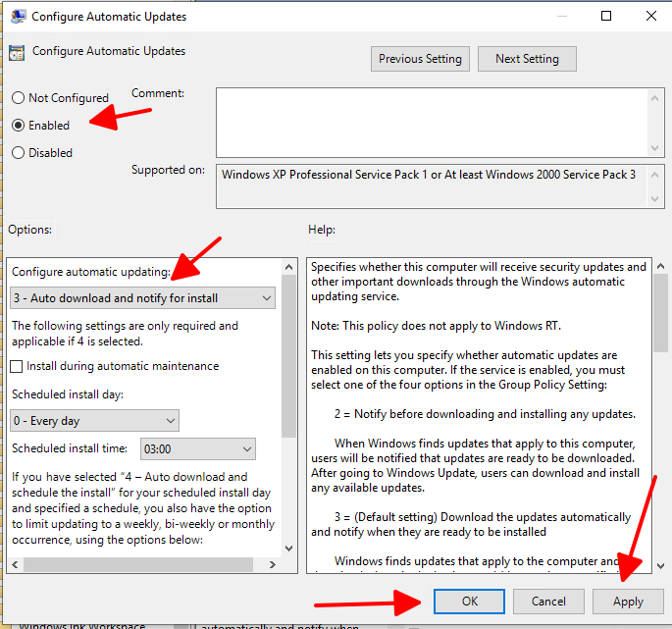Click the Options panel scroll down arrow
This screenshot has height=629, width=672.
click(x=288, y=548)
